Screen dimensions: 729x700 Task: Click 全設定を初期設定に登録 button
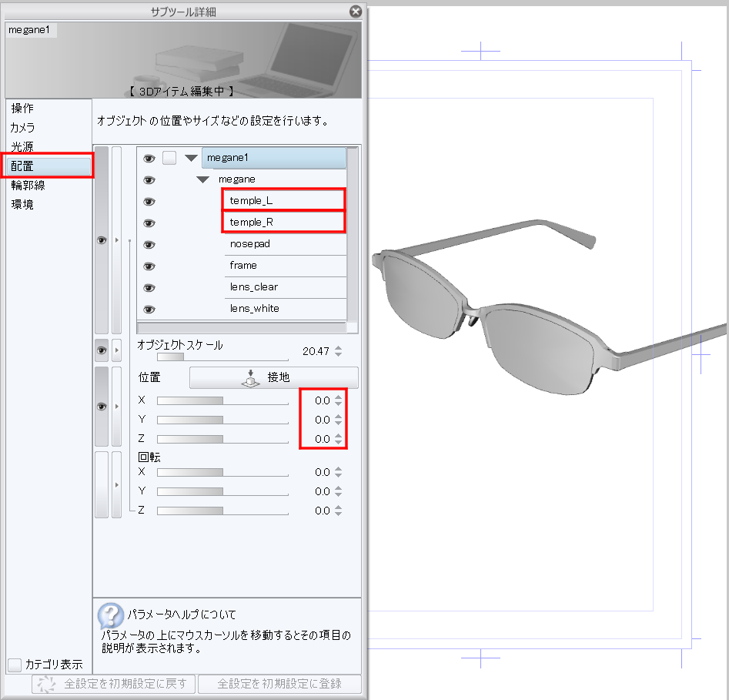[x=279, y=684]
